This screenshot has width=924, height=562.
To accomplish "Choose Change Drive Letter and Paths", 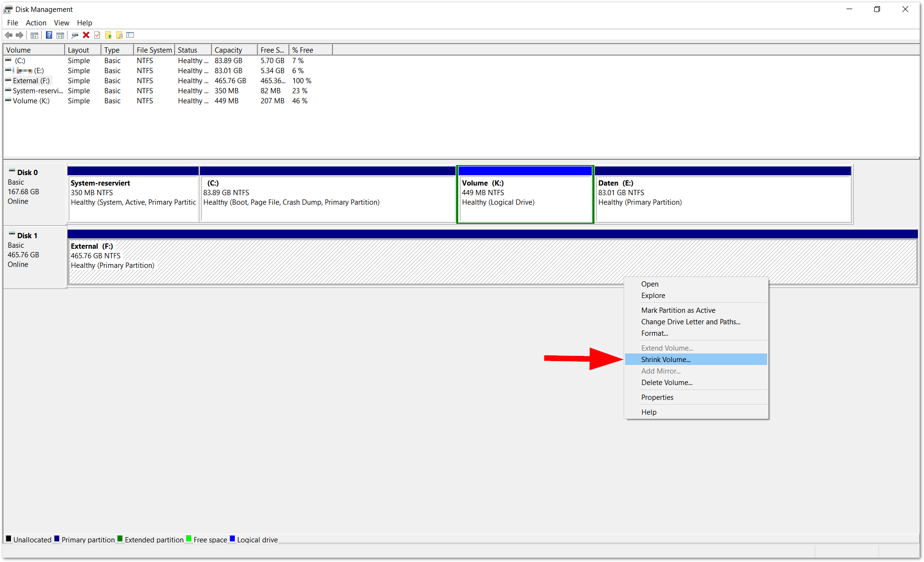I will click(x=691, y=321).
